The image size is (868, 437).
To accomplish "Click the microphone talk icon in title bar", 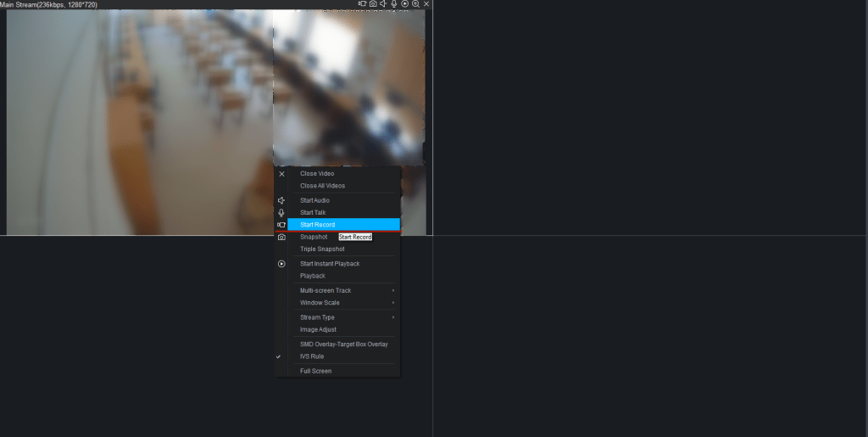I will (394, 4).
